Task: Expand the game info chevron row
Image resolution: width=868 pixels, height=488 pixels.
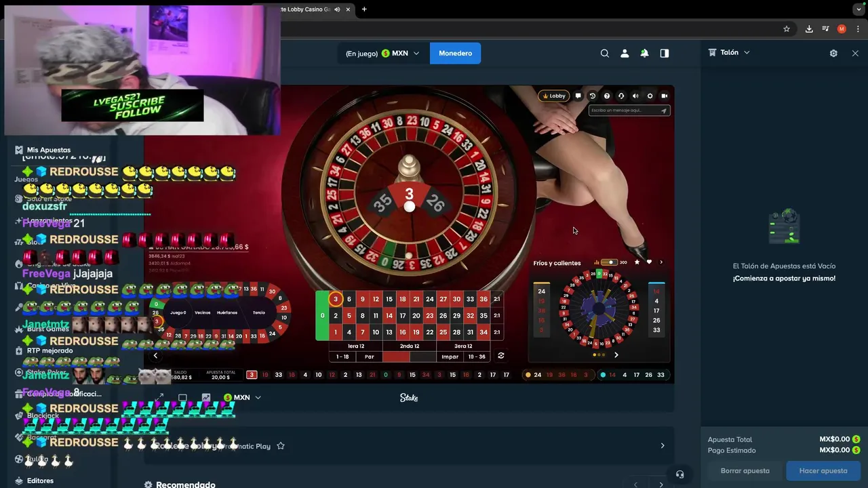Action: [x=663, y=446]
